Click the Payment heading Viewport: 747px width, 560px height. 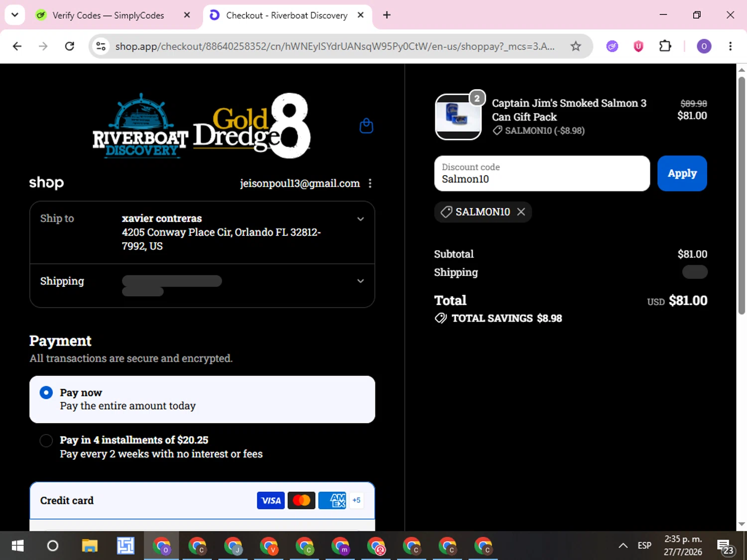pyautogui.click(x=60, y=341)
